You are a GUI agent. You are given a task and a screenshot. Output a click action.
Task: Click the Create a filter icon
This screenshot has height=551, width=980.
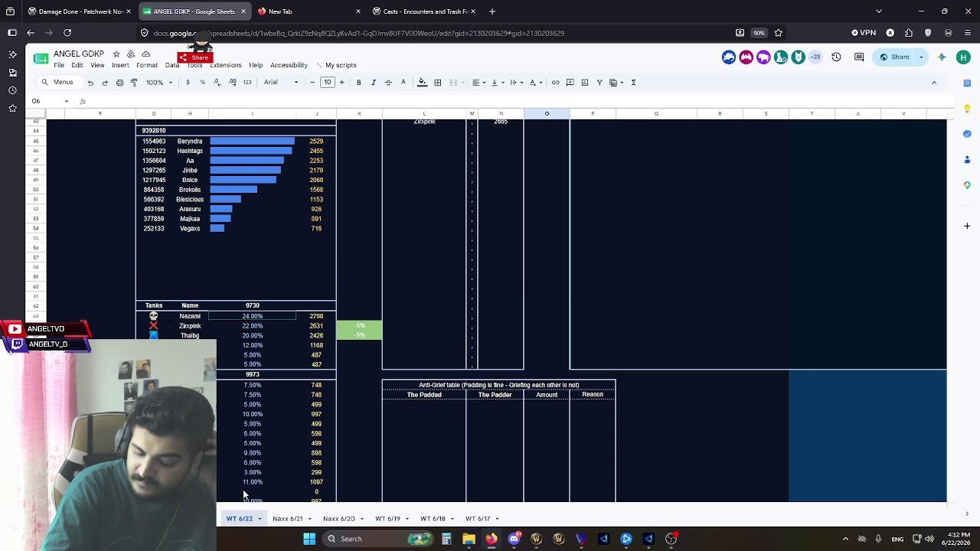(x=599, y=83)
